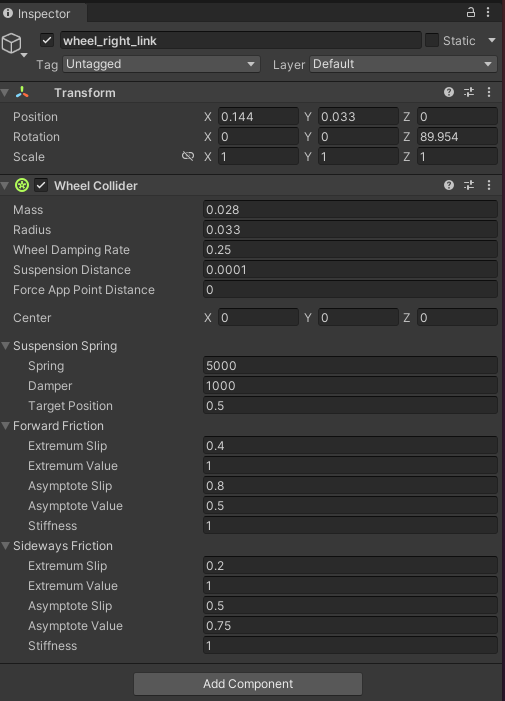
Task: Click the Rotation property label
Action: 36,137
